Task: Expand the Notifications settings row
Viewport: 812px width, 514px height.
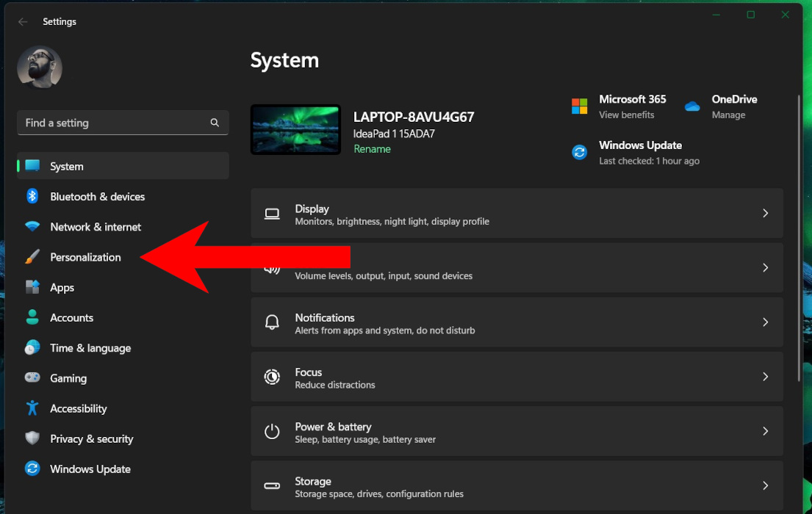Action: click(x=765, y=322)
